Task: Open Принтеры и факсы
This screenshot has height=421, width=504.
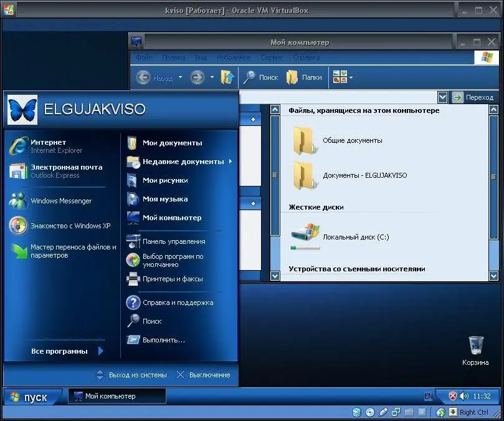Action: [164, 279]
